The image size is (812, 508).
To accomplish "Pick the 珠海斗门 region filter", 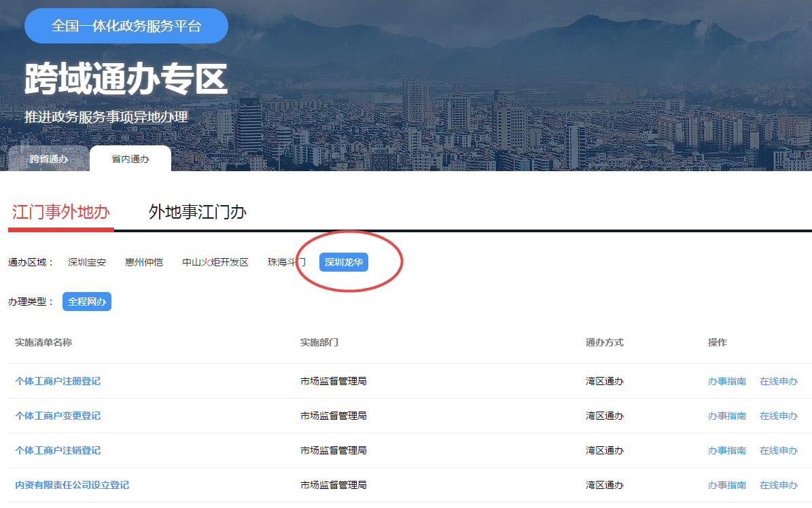I will pos(287,262).
